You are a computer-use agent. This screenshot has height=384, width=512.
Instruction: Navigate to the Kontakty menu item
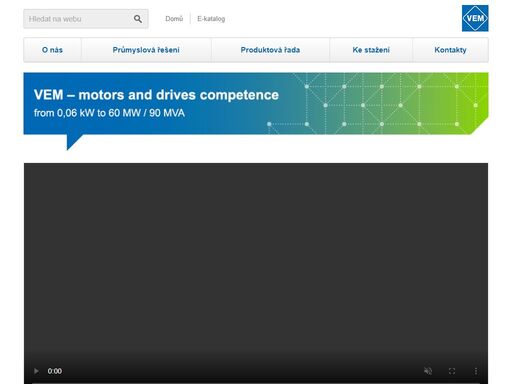coord(450,50)
